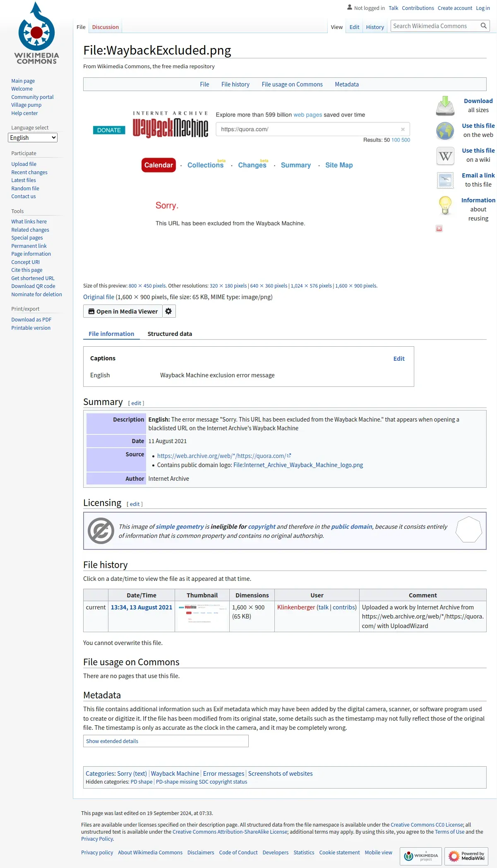The image size is (497, 868).
Task: Click the File usage on Commons link
Action: [x=292, y=84]
